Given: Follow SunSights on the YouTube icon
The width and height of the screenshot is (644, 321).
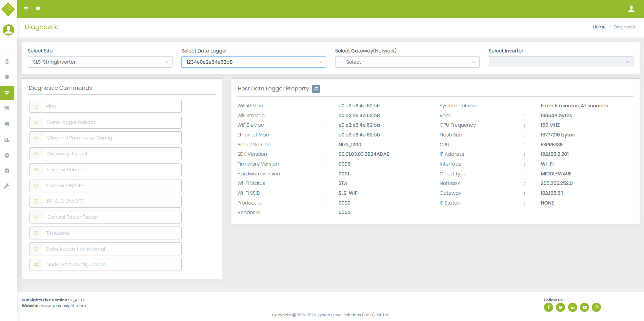Looking at the screenshot, I should pyautogui.click(x=584, y=307).
